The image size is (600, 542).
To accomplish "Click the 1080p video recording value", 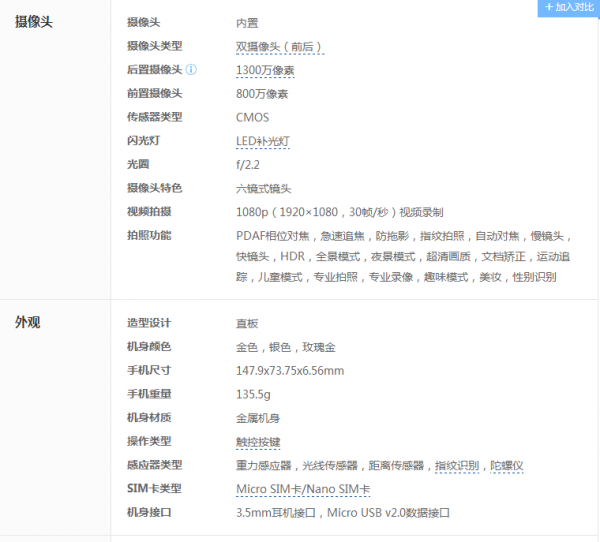I will coord(339,212).
